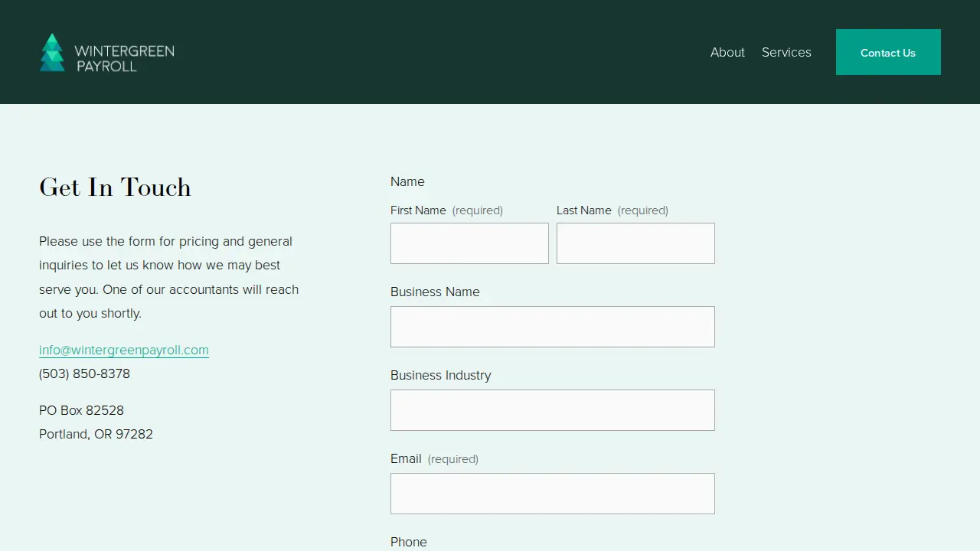
Task: Open the About page
Action: coord(727,52)
